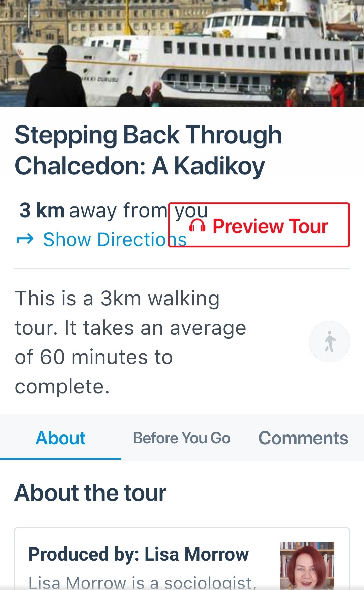The image size is (364, 590).
Task: Open the Produced by: Lisa Morrow heading
Action: (139, 554)
